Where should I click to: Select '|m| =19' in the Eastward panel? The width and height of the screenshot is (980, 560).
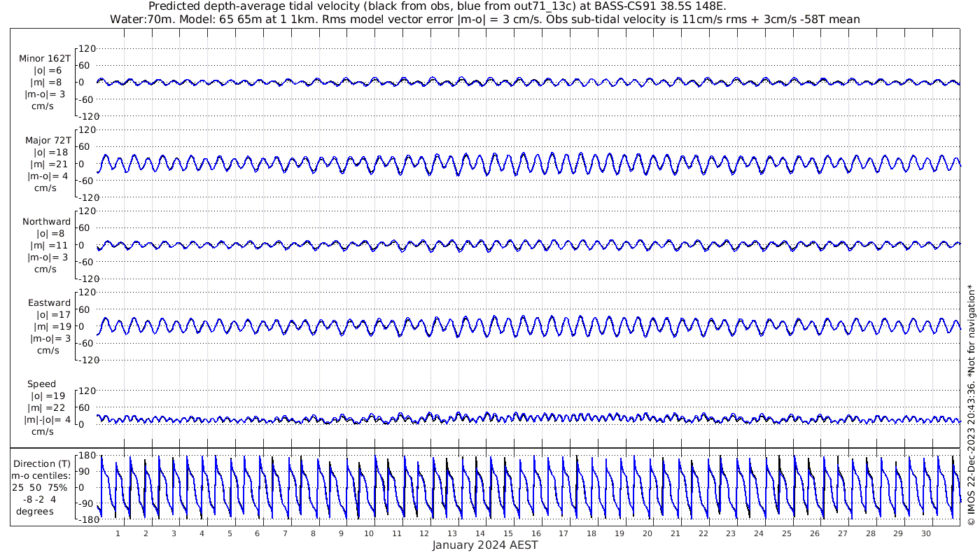(x=53, y=326)
